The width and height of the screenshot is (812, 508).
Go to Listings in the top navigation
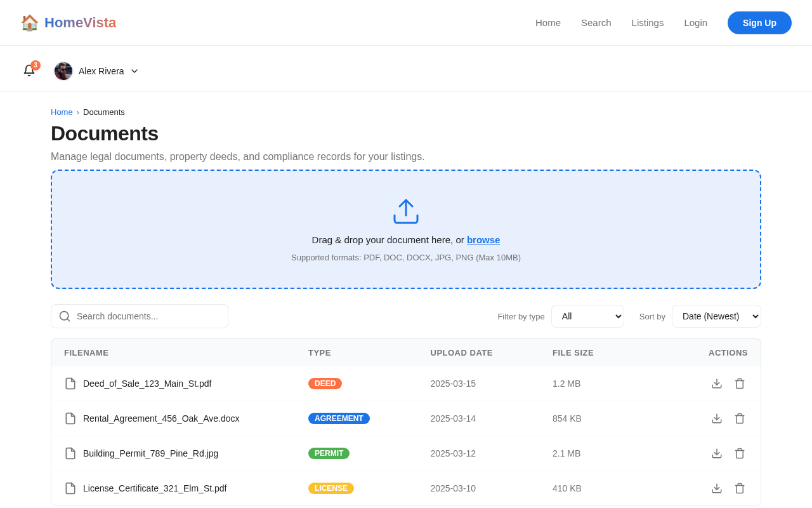click(x=648, y=23)
